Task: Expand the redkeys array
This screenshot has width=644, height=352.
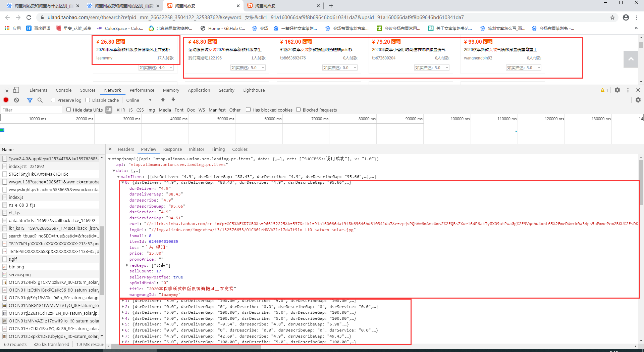Action: (127, 265)
